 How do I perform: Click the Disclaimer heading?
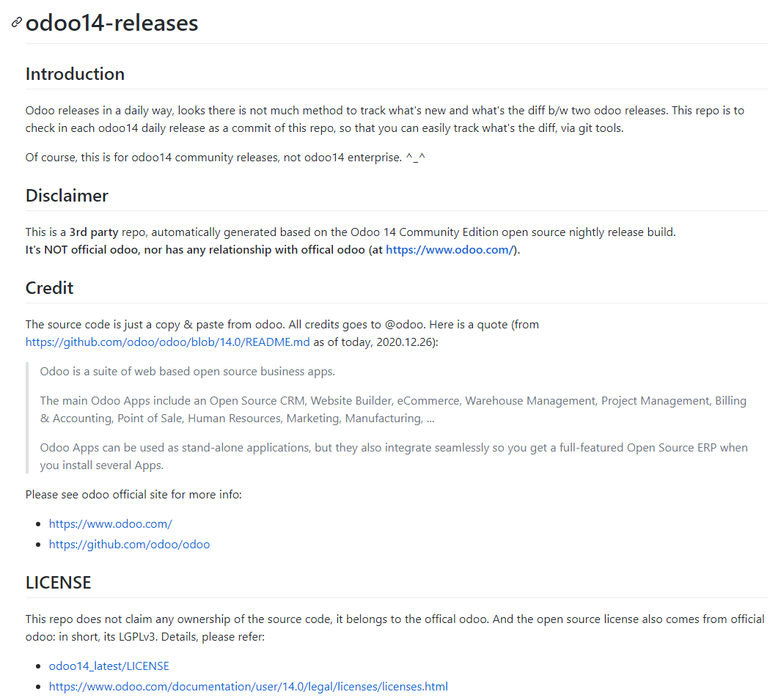pos(67,196)
